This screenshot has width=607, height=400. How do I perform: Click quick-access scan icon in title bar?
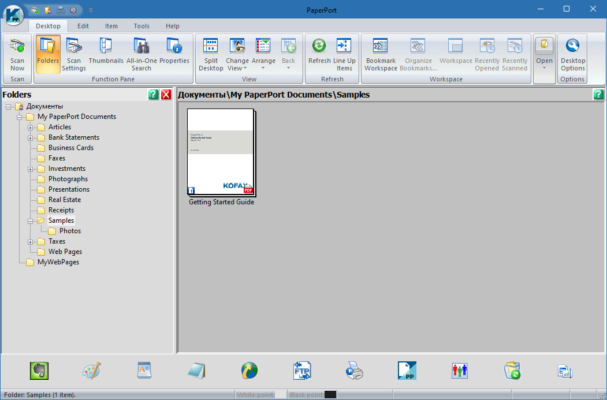click(x=35, y=10)
